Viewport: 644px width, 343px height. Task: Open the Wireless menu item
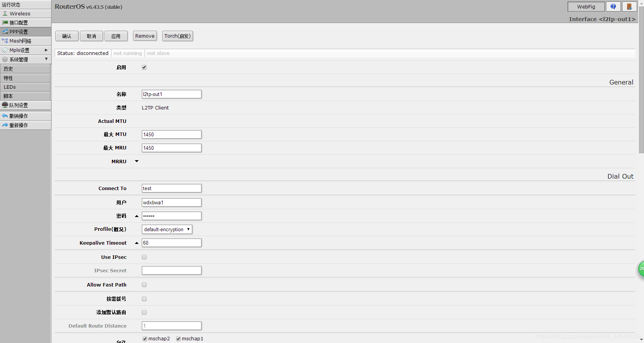pyautogui.click(x=25, y=13)
